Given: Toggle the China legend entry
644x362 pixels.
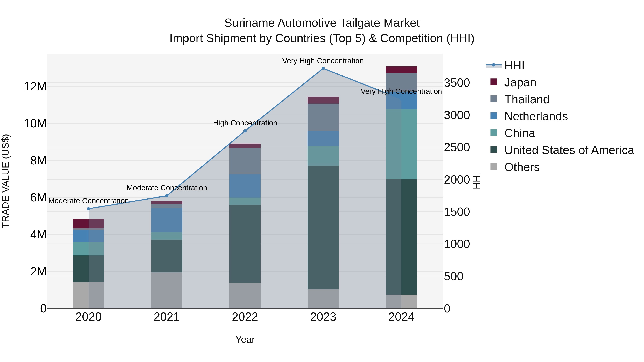Looking at the screenshot, I should click(x=513, y=133).
